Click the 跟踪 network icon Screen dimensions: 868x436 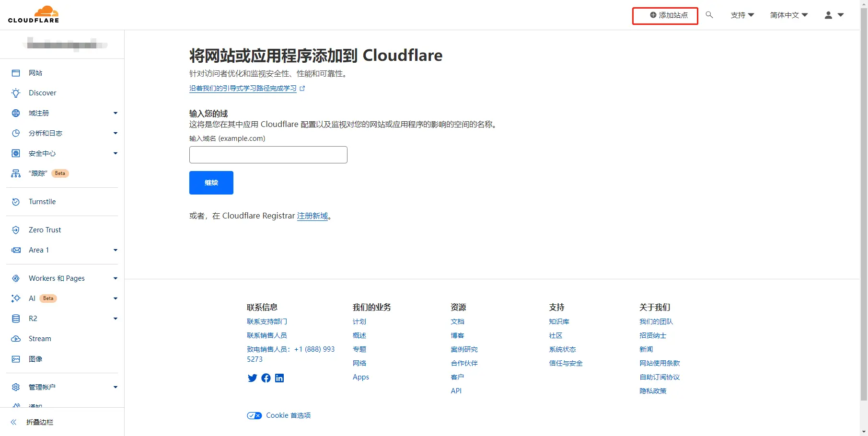(16, 173)
